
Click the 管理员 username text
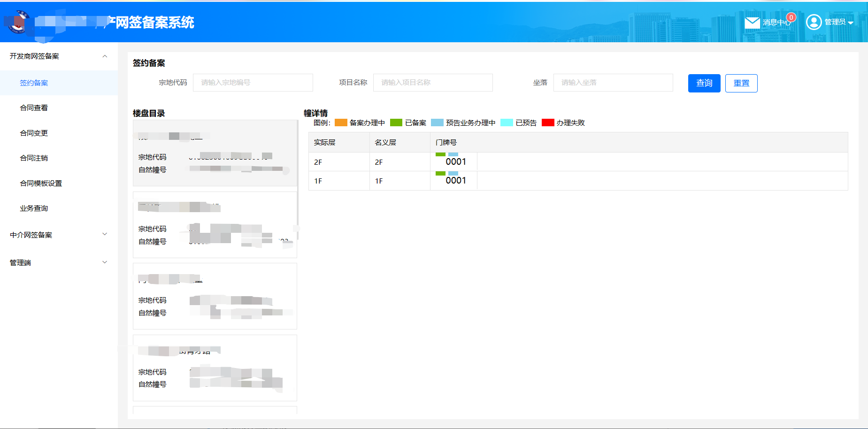click(835, 22)
